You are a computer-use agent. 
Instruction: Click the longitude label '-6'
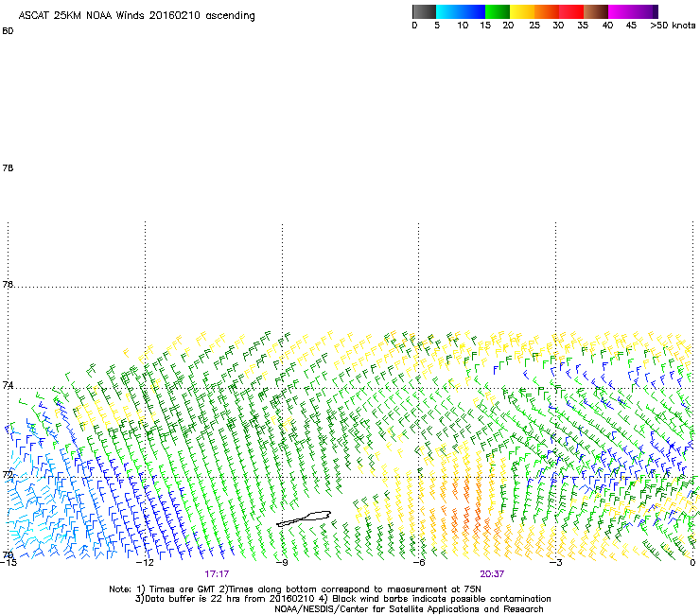coord(418,562)
